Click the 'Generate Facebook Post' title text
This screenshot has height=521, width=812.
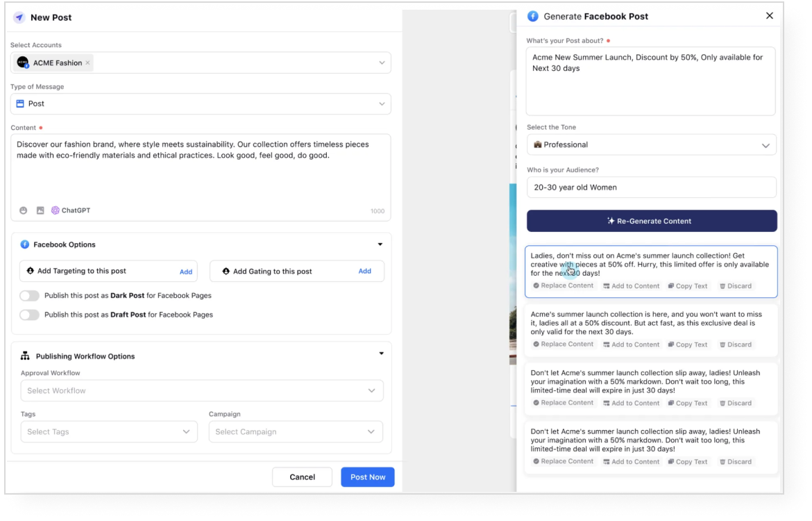click(595, 16)
